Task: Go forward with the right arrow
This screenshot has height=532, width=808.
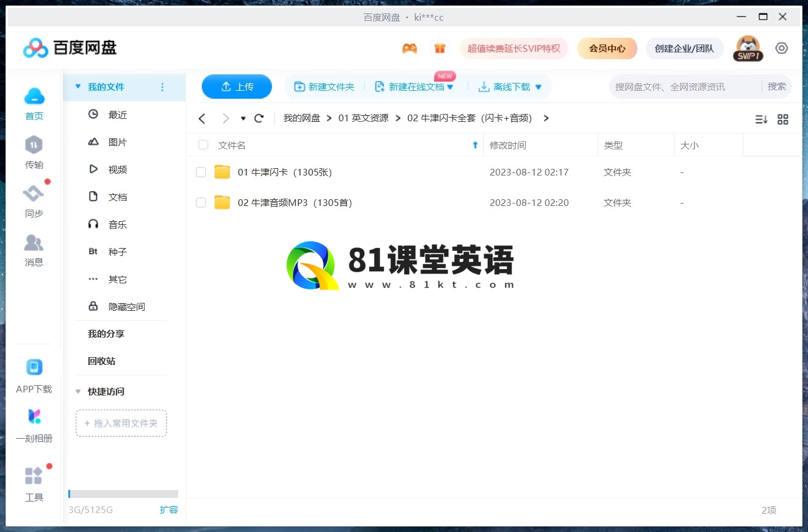Action: click(226, 118)
